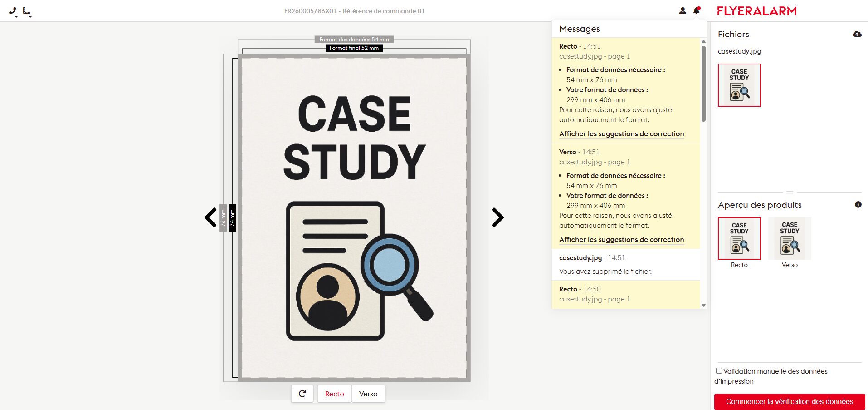Click the cloud upload icon in Fichiers
868x410 pixels.
(857, 34)
